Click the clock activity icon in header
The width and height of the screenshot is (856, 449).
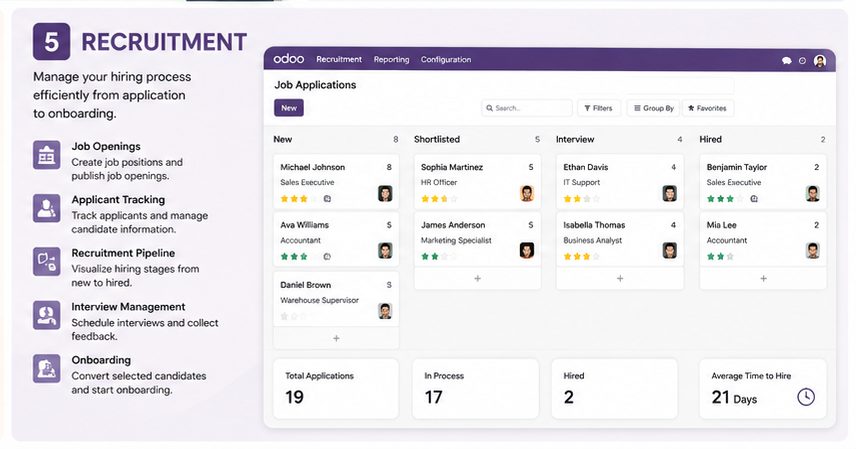click(802, 61)
